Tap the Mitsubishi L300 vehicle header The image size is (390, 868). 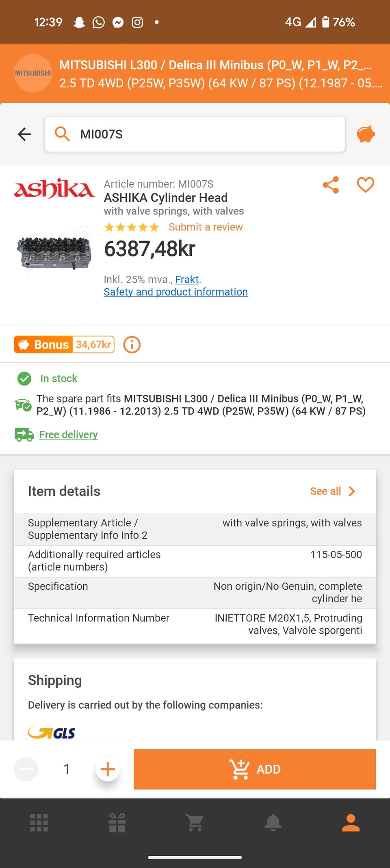(195, 74)
